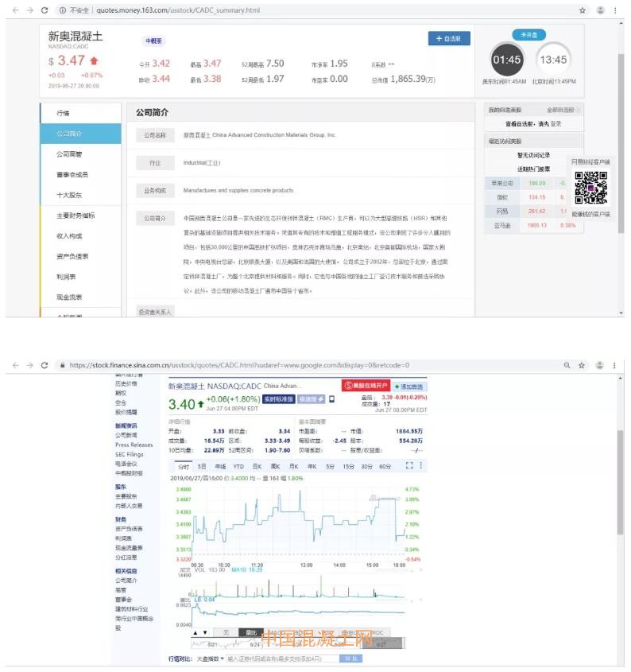
Task: Open Chrome menu in the Sina window
Action: (614, 365)
